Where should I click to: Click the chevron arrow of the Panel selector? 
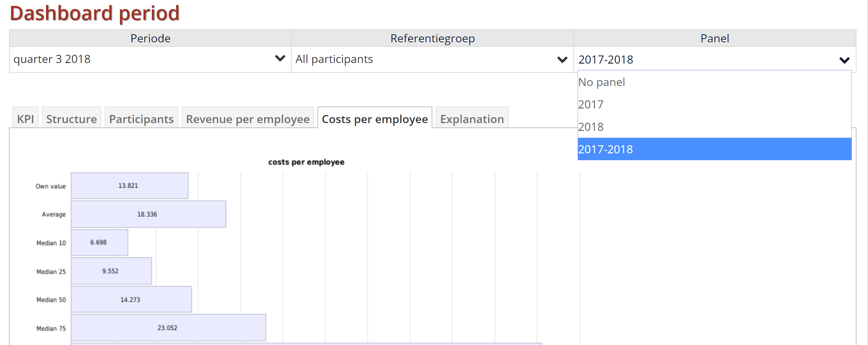click(x=844, y=60)
